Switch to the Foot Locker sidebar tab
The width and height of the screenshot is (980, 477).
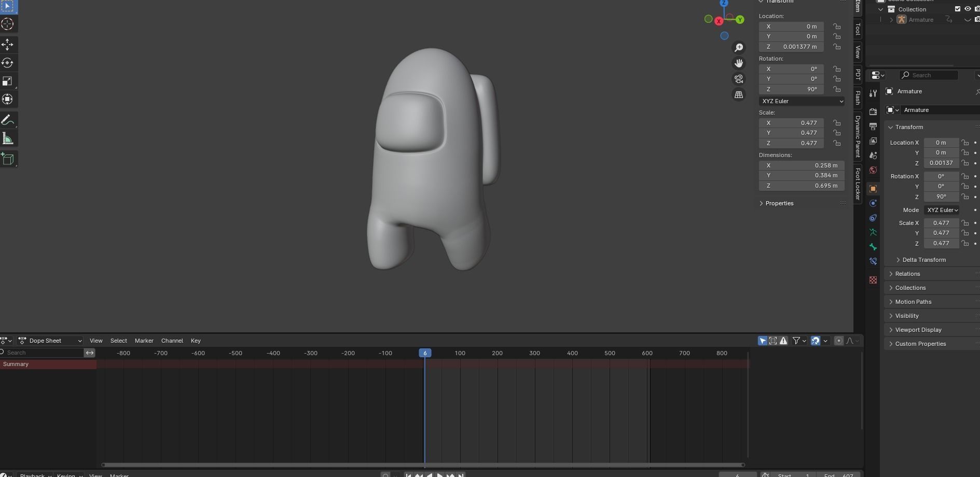(858, 184)
